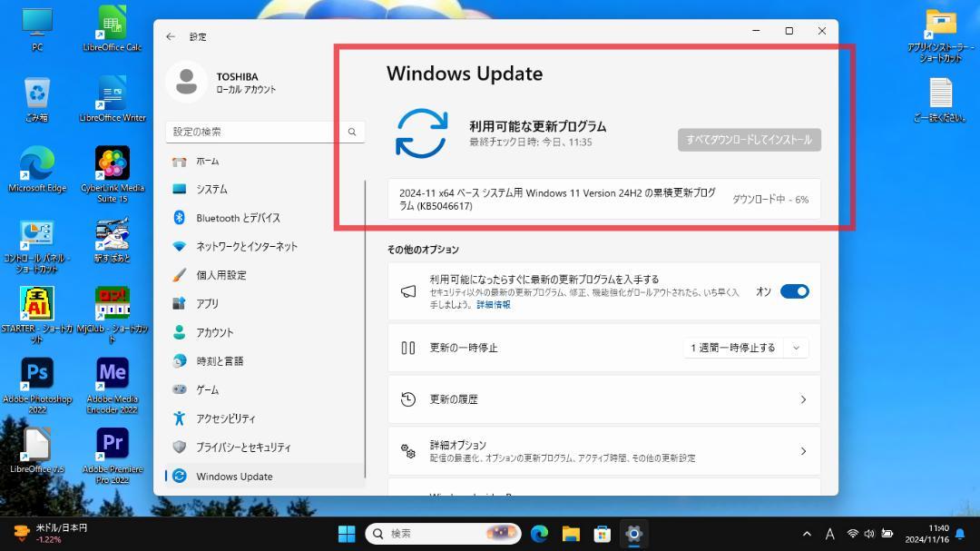
Task: Expand the advanced options row chevron
Action: tap(803, 451)
